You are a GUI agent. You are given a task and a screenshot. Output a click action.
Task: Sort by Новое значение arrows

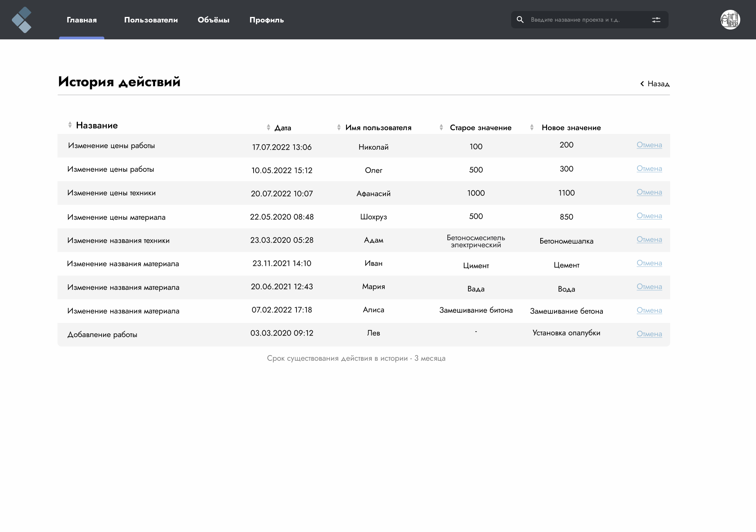click(532, 128)
